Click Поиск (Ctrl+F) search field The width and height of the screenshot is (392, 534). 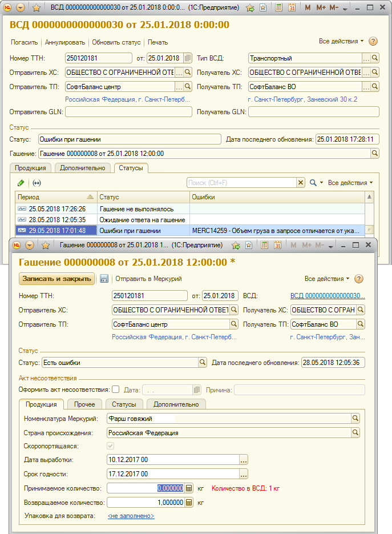pos(241,183)
